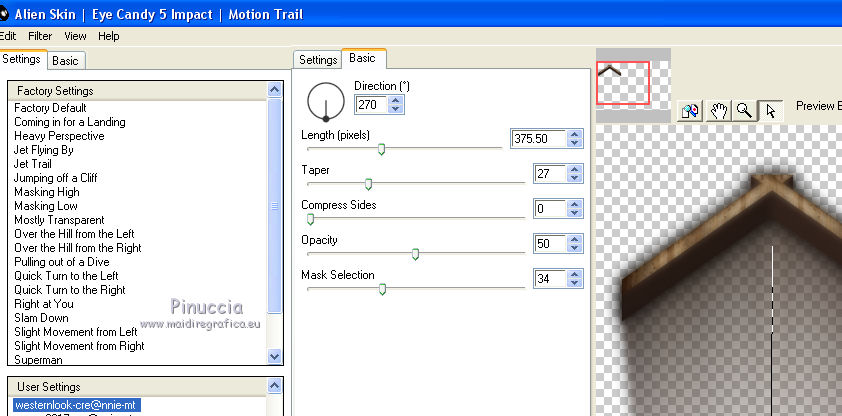This screenshot has height=416, width=842.
Task: Increase Compress Sides with up arrow
Action: coord(575,205)
